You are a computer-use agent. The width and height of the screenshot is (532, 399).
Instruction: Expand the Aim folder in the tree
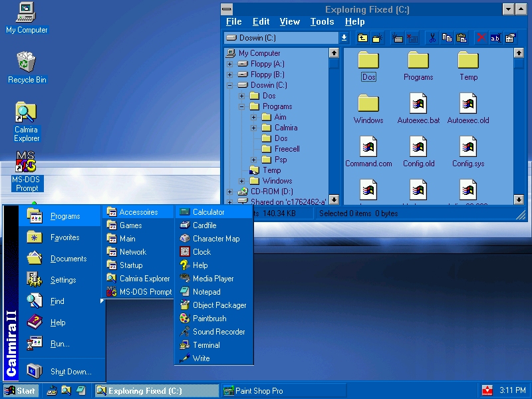[254, 117]
